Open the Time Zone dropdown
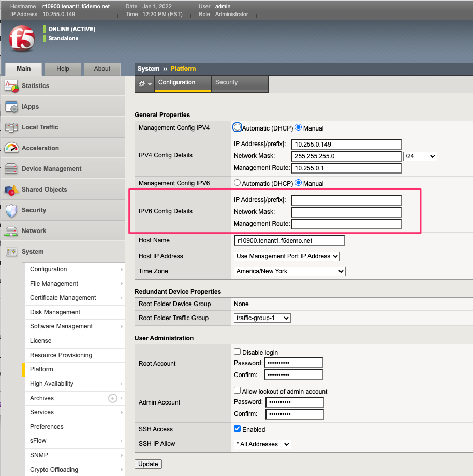This screenshot has width=473, height=476. pyautogui.click(x=289, y=271)
